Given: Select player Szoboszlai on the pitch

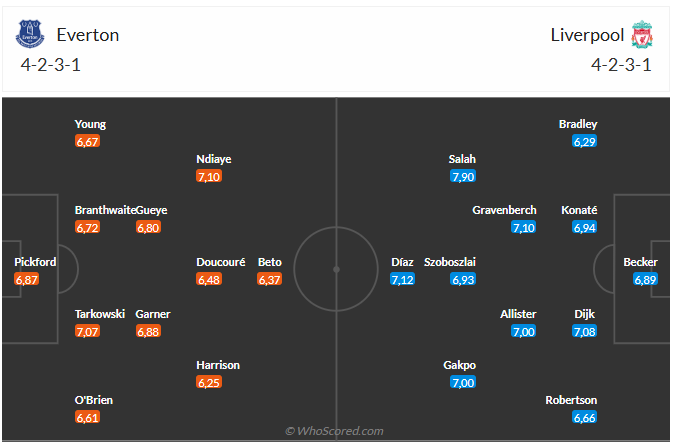Looking at the screenshot, I should pyautogui.click(x=450, y=262).
